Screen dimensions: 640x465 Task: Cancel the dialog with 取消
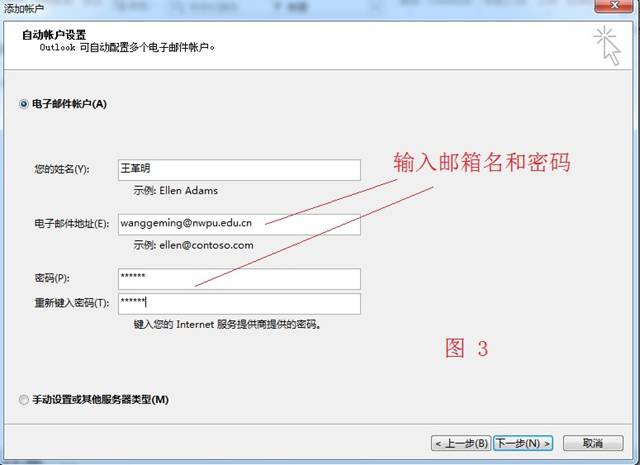pyautogui.click(x=593, y=443)
